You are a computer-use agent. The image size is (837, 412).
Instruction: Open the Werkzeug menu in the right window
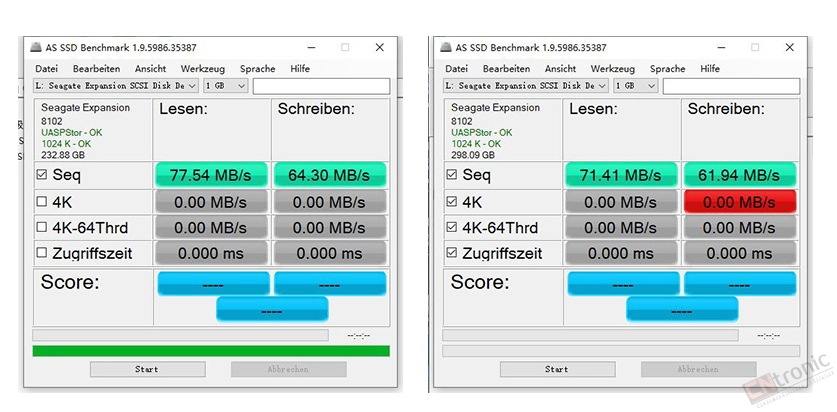[613, 69]
